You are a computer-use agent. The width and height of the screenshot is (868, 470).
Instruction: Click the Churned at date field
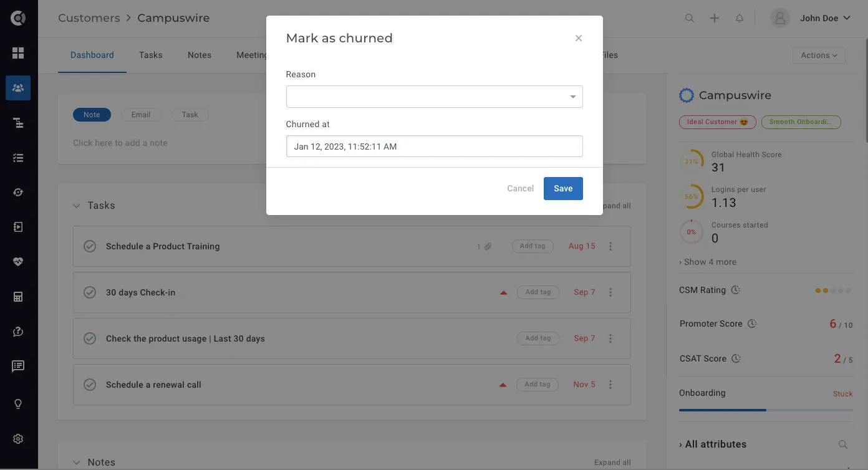tap(435, 146)
